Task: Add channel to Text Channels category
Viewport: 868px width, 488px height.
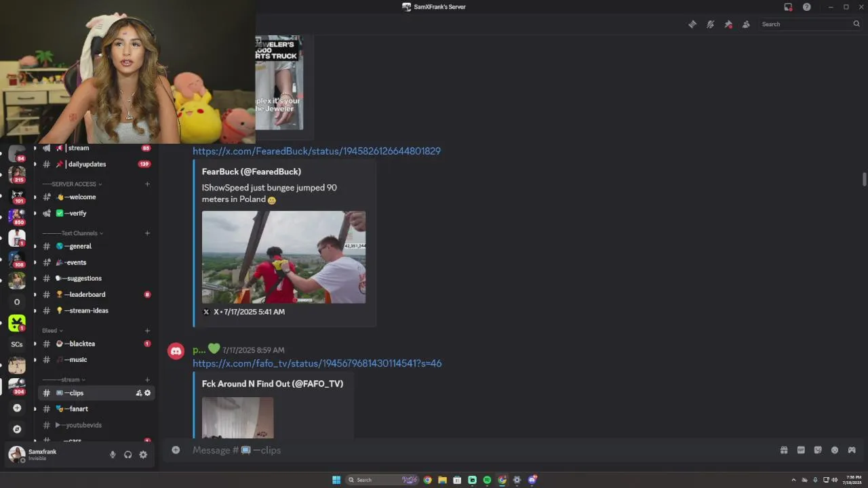Action: pyautogui.click(x=147, y=233)
